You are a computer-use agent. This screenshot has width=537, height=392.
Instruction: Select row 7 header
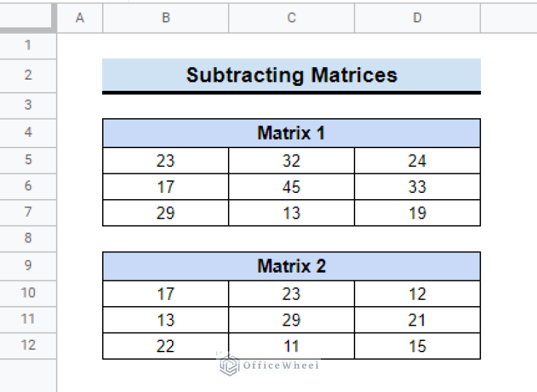[x=28, y=212]
